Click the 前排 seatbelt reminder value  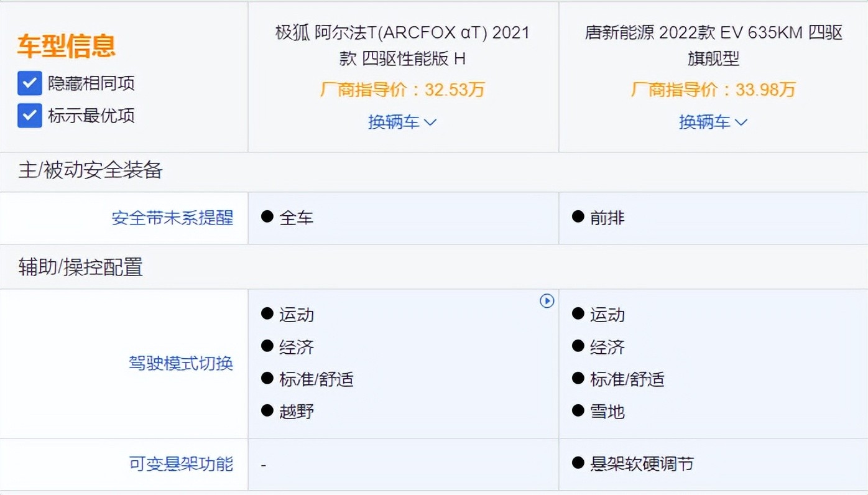point(607,218)
